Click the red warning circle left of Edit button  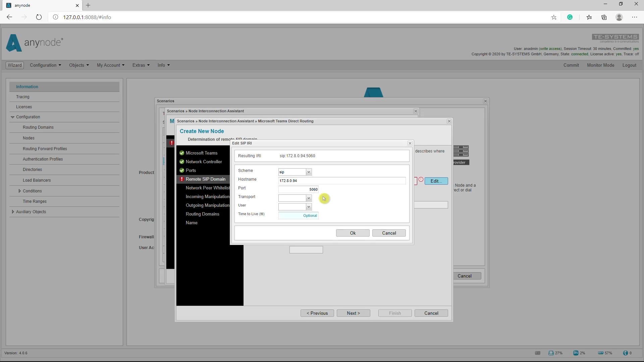click(421, 180)
